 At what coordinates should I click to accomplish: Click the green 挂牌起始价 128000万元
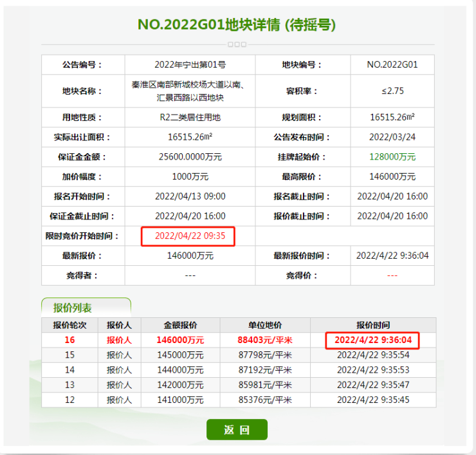392,157
